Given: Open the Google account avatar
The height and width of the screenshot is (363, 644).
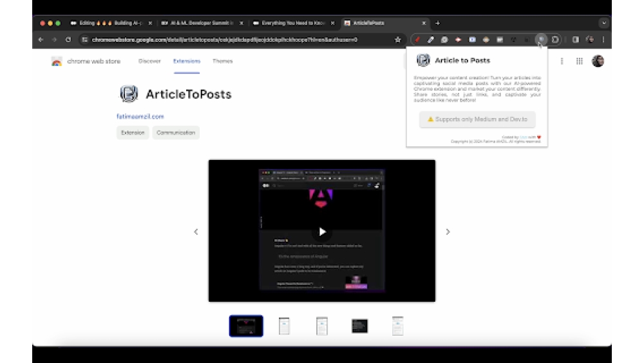Looking at the screenshot, I should click(x=598, y=61).
